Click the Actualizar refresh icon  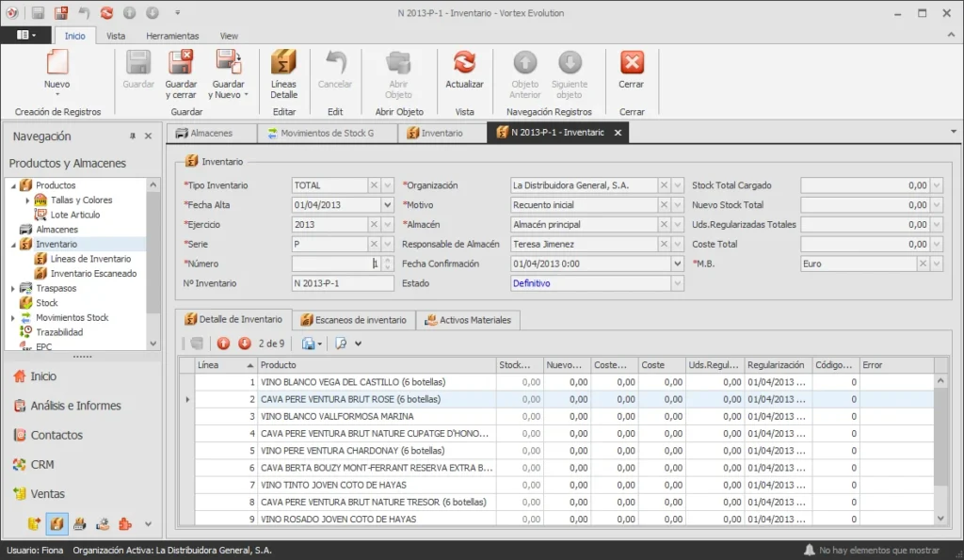[464, 63]
